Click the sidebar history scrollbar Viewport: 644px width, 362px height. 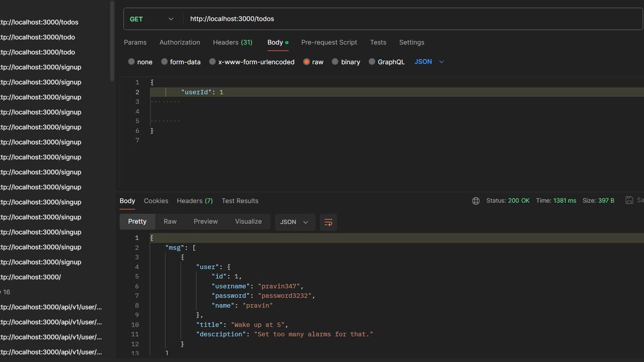pos(112,40)
